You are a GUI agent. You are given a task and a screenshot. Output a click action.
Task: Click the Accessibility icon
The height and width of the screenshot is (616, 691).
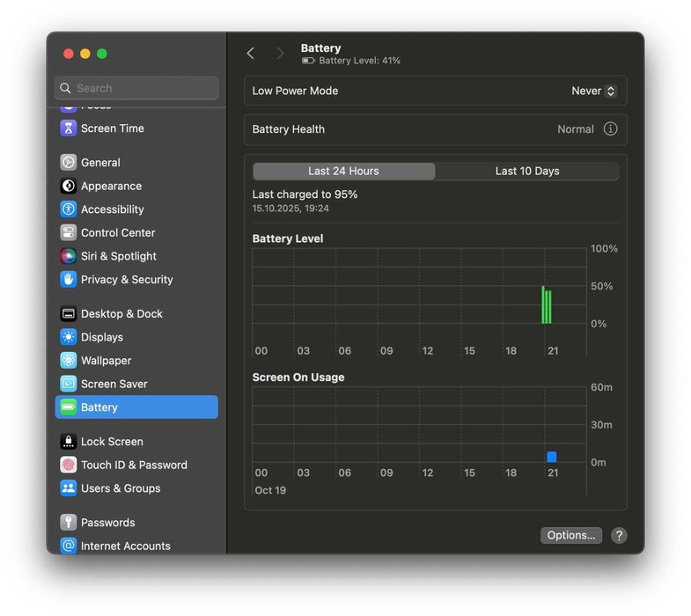coord(68,209)
